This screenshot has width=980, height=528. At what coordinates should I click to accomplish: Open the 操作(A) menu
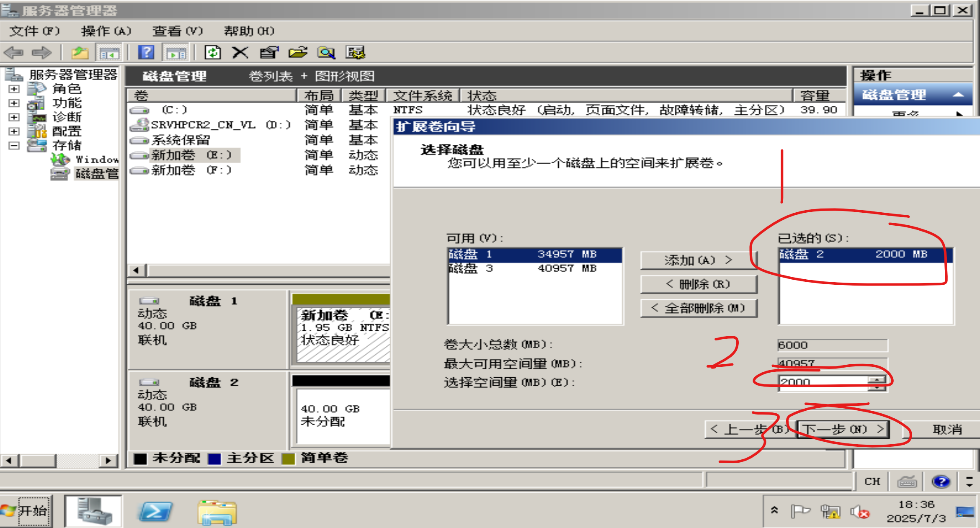point(106,31)
